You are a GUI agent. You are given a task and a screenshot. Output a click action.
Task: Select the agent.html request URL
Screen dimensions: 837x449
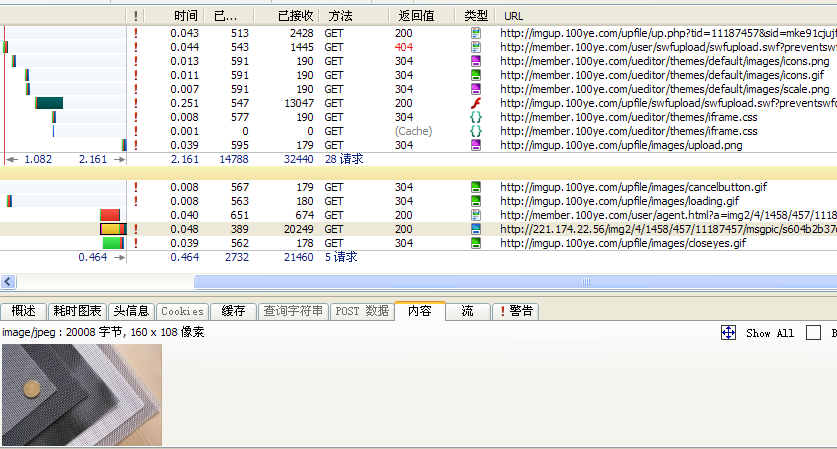(668, 215)
